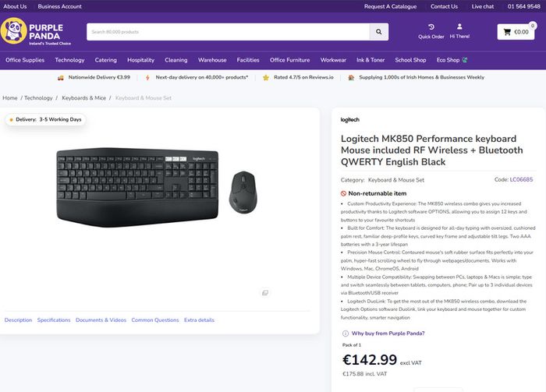Viewport: 546px width, 392px height.
Task: Expand the Ink & Toner menu
Action: pyautogui.click(x=370, y=60)
